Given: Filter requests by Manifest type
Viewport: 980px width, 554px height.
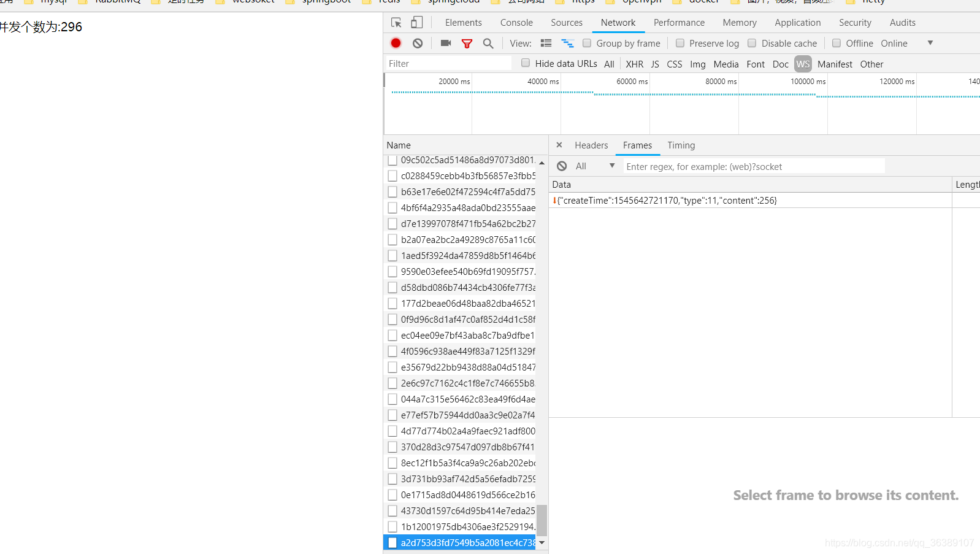Looking at the screenshot, I should [x=835, y=64].
